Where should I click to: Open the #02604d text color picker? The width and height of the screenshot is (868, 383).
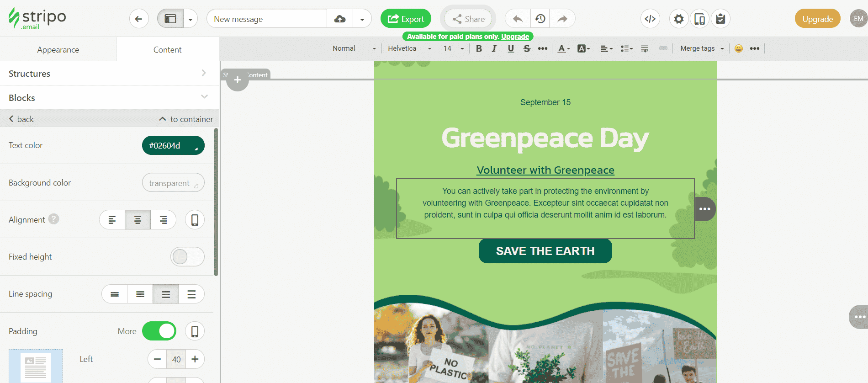tap(173, 145)
